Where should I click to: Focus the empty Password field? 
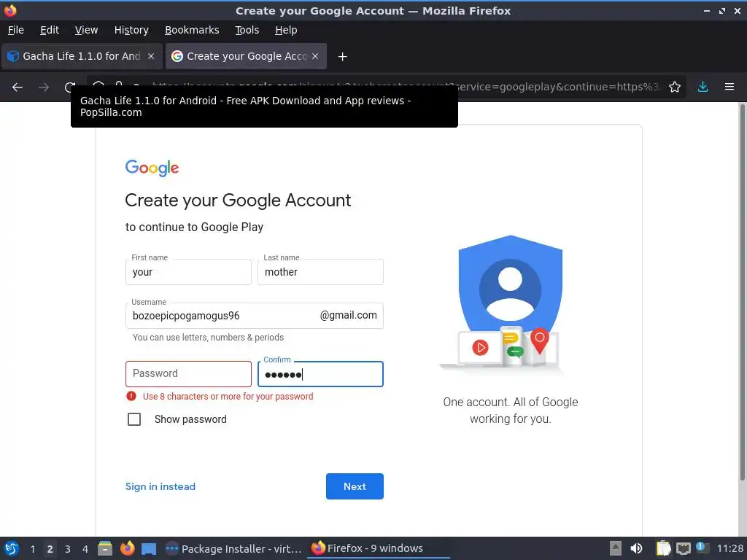188,374
